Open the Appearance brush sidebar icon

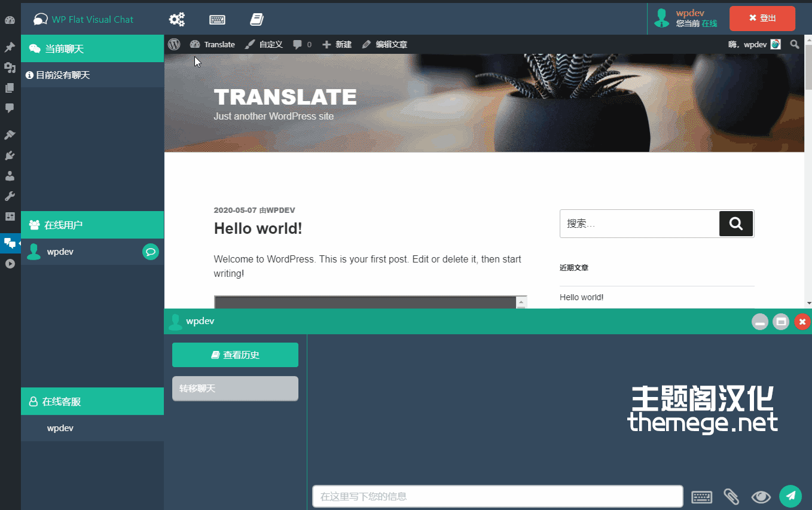pyautogui.click(x=10, y=136)
